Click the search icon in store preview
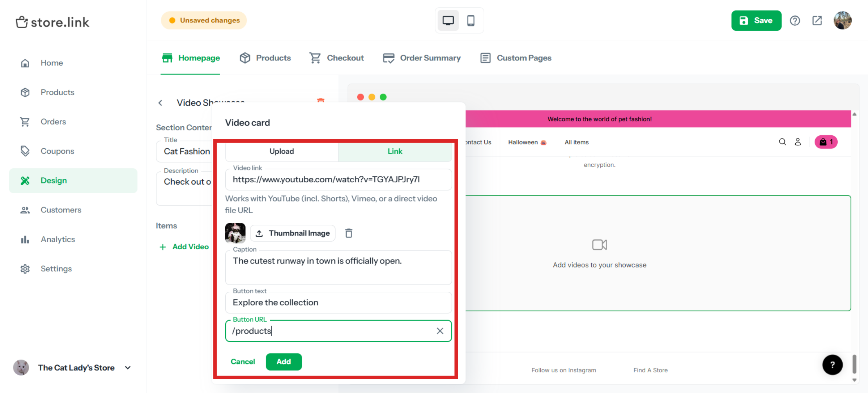This screenshot has height=393, width=868. 782,142
